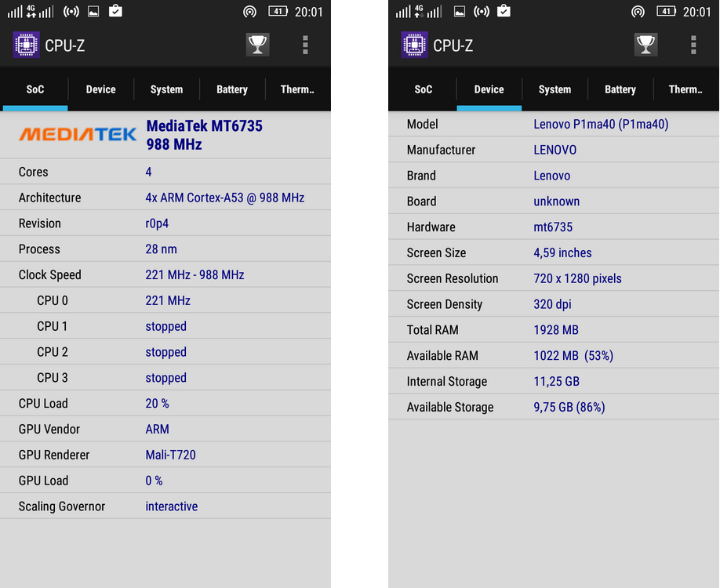Select Clock Speed value '221 MHz - 988 MHz'
The height and width of the screenshot is (588, 720).
tap(195, 275)
